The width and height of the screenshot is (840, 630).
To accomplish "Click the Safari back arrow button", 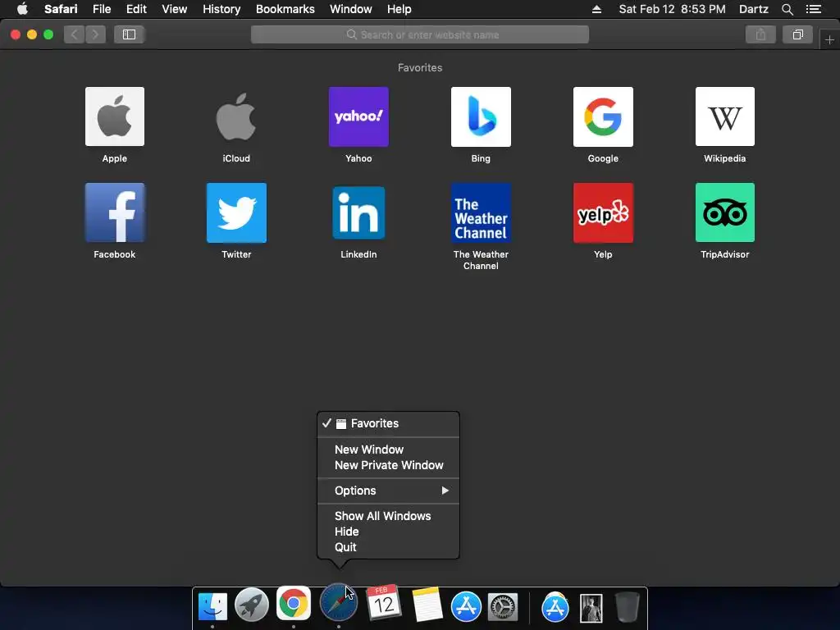I will 75,34.
